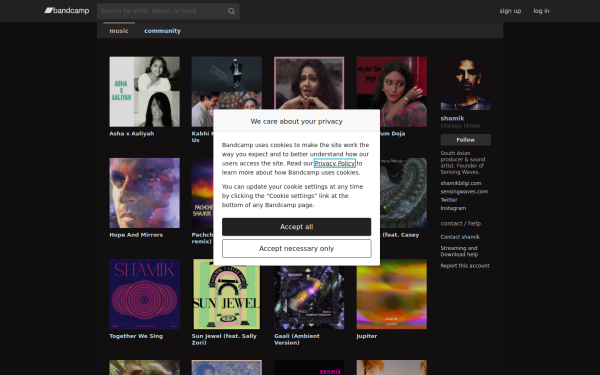600x375 pixels.
Task: Click Contact shamik
Action: pos(460,237)
